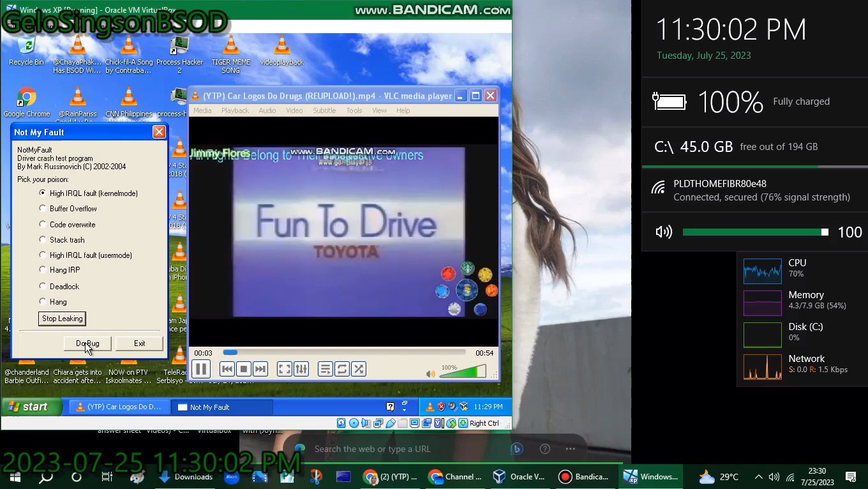Select High IRQL fault (kernelmode) option

tap(89, 193)
